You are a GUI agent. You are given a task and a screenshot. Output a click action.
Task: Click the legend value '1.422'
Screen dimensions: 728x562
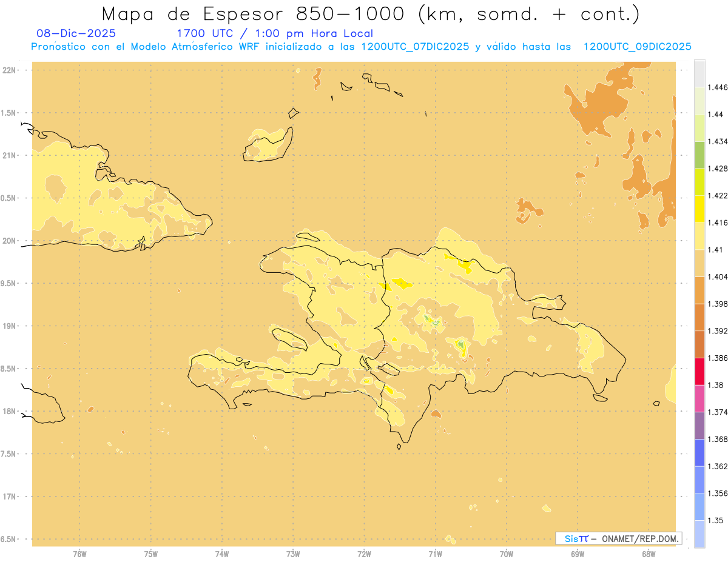coord(718,195)
